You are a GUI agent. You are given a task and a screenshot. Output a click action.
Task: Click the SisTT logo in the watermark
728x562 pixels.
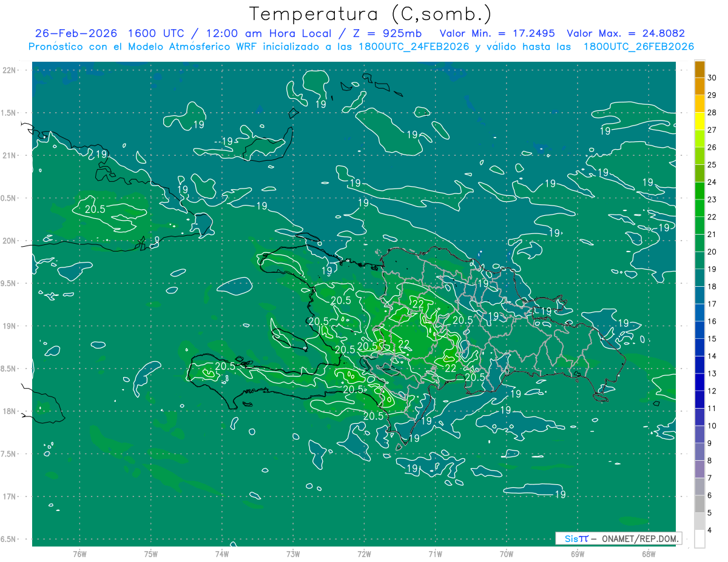tap(576, 538)
